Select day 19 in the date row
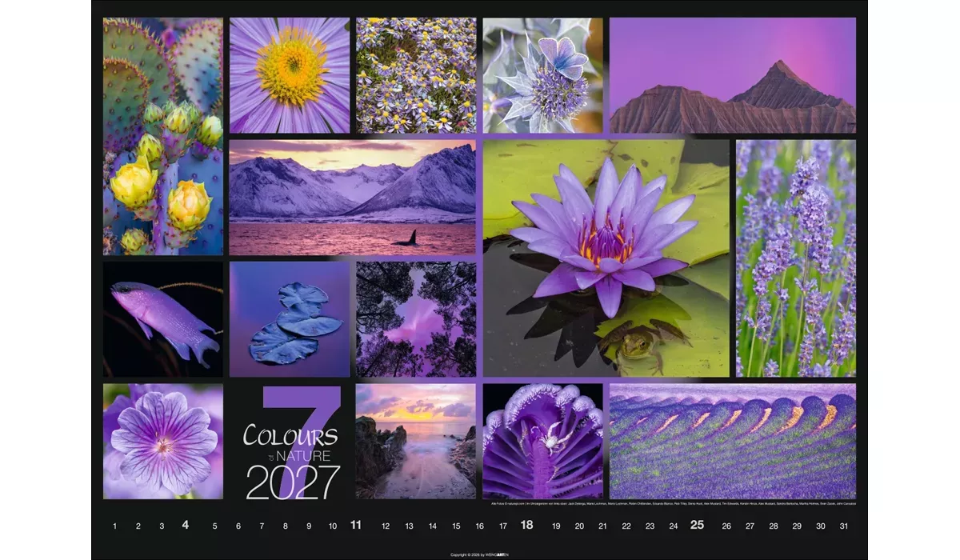The image size is (960, 560). point(556,526)
